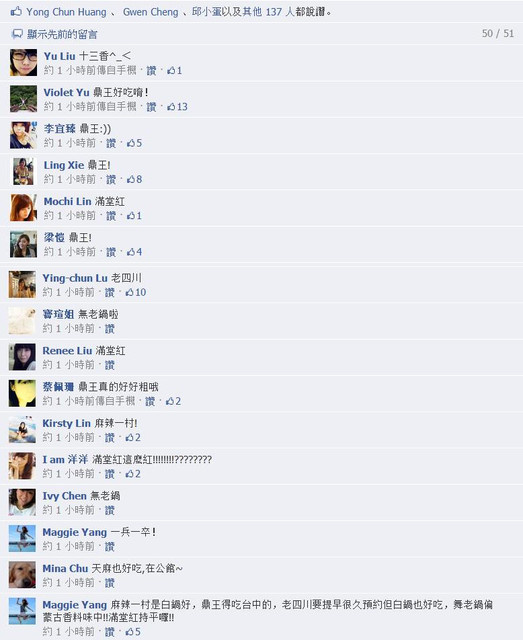The image size is (523, 640).
Task: Open Yu Liu's profile picture
Action: tap(23, 62)
